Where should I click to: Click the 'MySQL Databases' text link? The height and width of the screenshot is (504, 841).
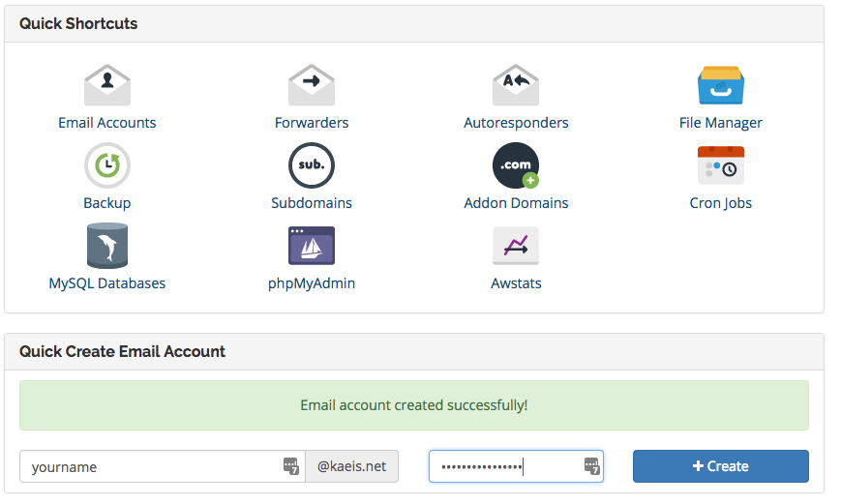tap(107, 283)
